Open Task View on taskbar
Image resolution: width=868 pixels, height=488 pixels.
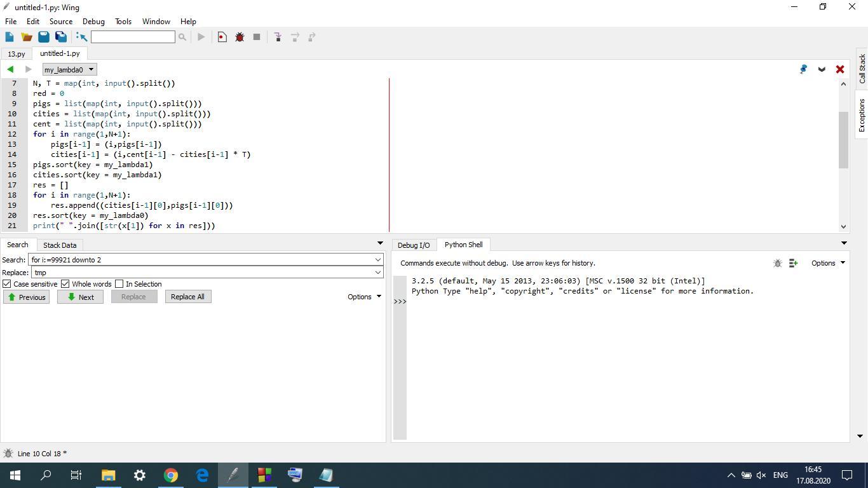tap(76, 475)
